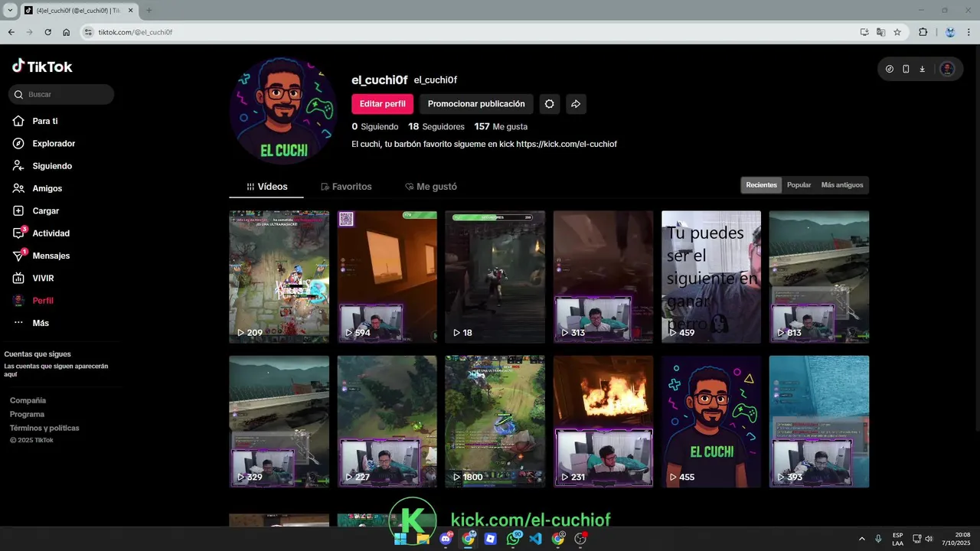Open video with 1800 views

[x=495, y=422]
